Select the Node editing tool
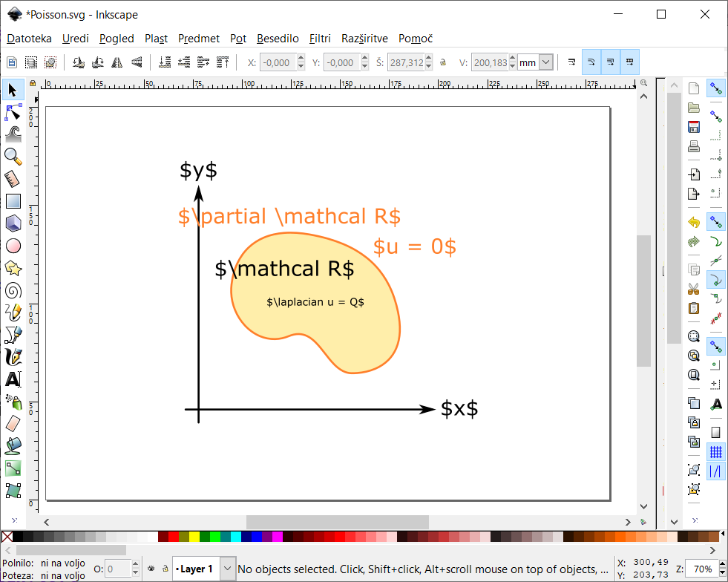728x582 pixels. (x=13, y=112)
